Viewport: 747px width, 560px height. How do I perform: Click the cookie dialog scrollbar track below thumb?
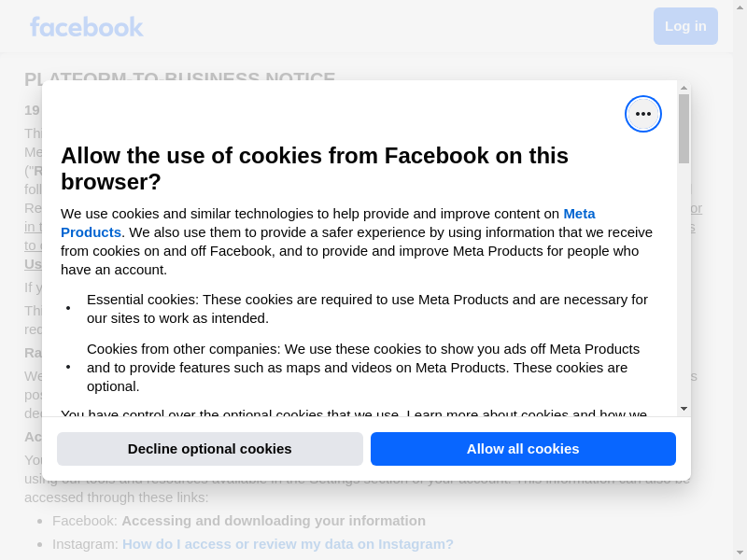click(x=684, y=280)
